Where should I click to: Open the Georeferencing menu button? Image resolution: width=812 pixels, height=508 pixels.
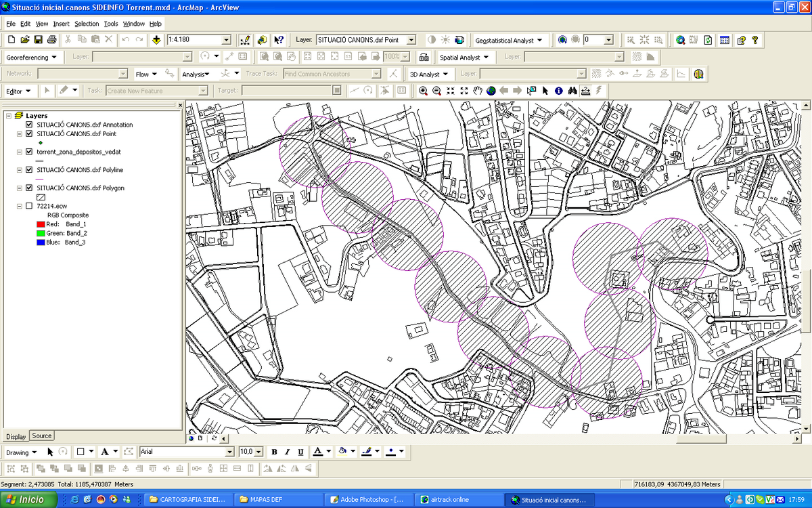(x=32, y=58)
